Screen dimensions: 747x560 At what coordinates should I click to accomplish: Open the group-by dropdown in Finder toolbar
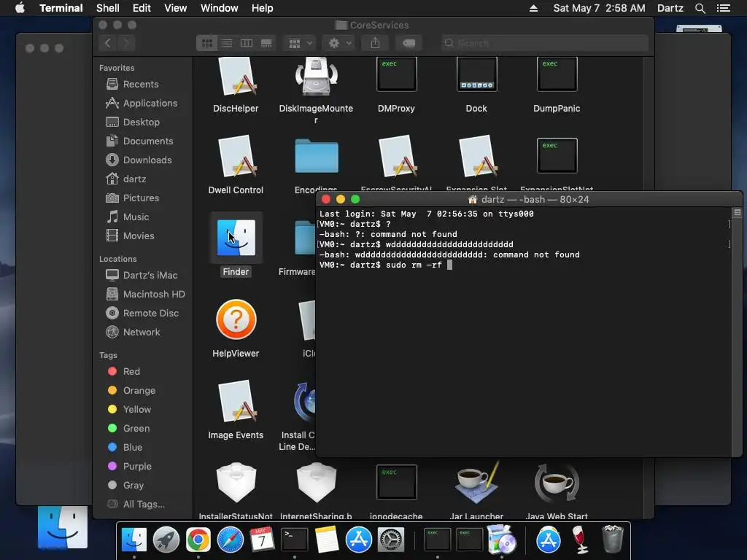(x=300, y=43)
